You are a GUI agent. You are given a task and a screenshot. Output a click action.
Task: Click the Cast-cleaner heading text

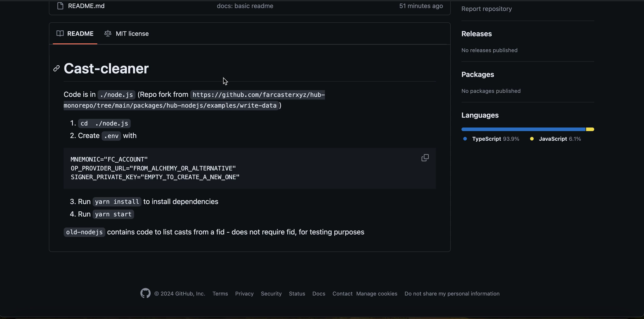(106, 68)
